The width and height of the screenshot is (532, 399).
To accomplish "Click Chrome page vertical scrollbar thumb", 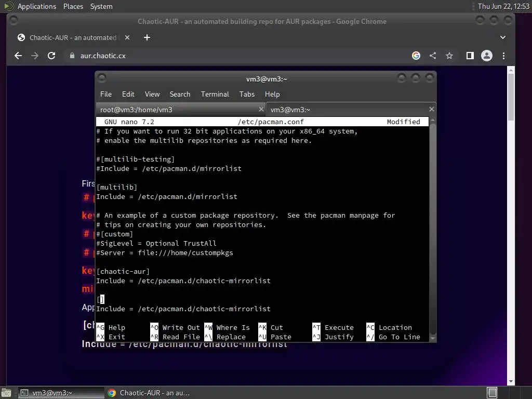I will pyautogui.click(x=511, y=97).
